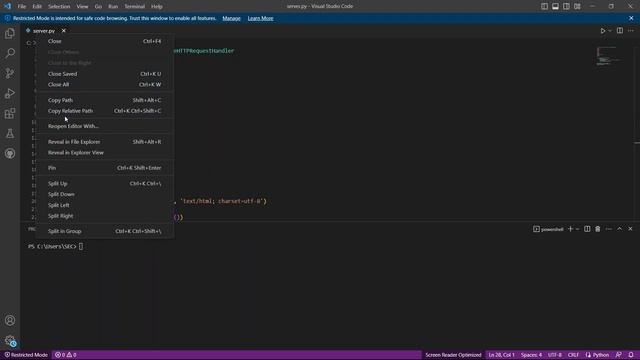
Task: Open Customize Layout icon
Action: tap(577, 6)
